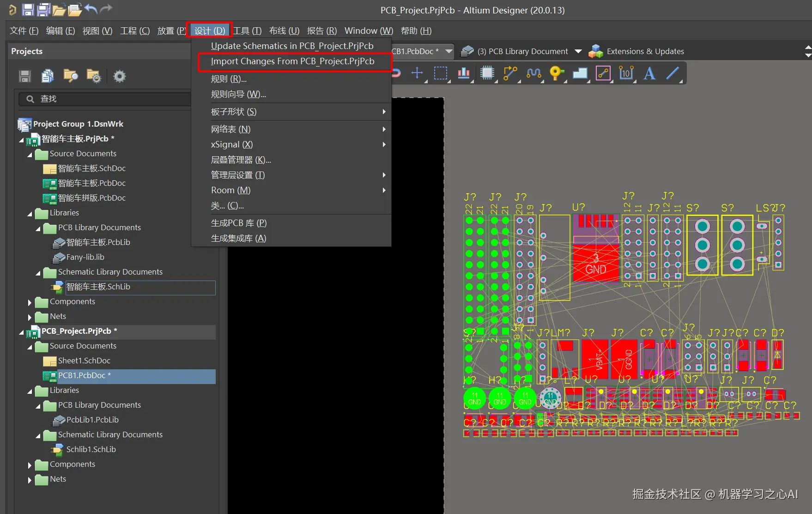Open the Window (W) menu
The width and height of the screenshot is (812, 514).
(369, 31)
